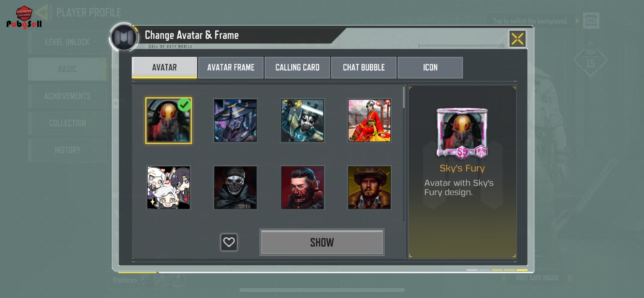Open the Icon tab
The height and width of the screenshot is (298, 644).
coord(430,67)
